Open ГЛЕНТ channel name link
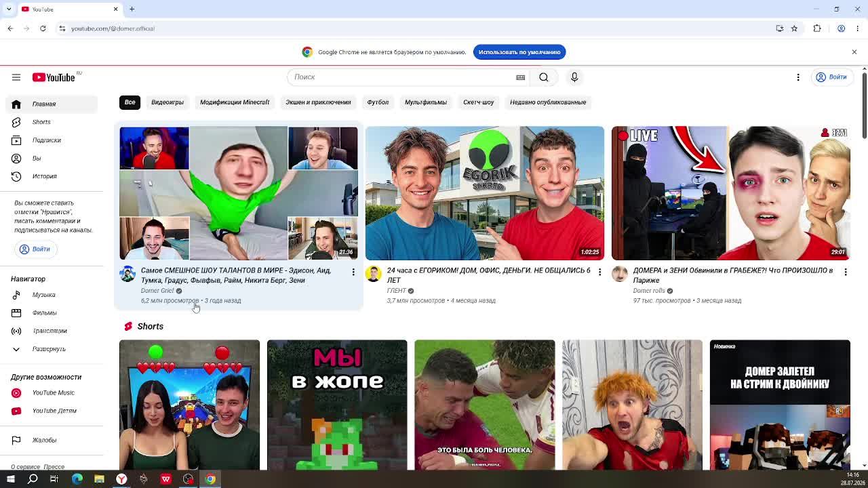This screenshot has width=868, height=488. [397, 291]
